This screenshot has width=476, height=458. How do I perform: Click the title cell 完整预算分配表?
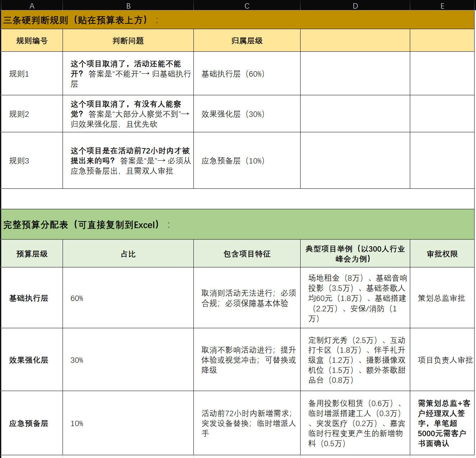(x=238, y=225)
